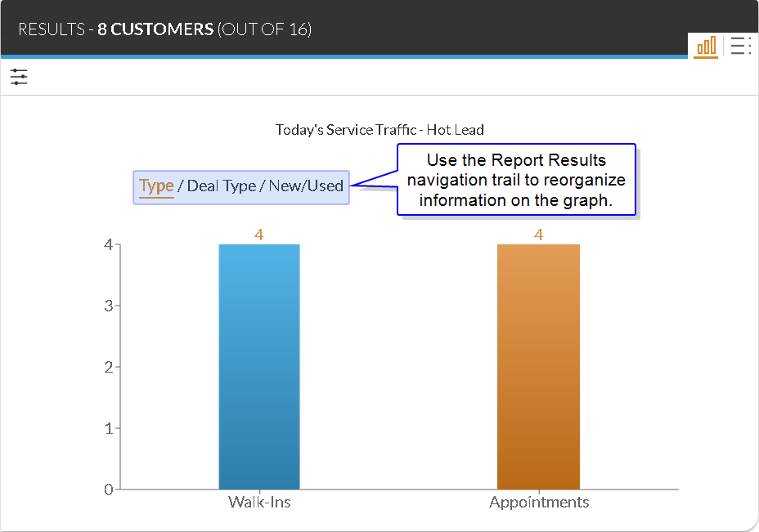Click the y-axis tick labeled 2
Viewport: 759px width, 532px height.
[x=108, y=367]
